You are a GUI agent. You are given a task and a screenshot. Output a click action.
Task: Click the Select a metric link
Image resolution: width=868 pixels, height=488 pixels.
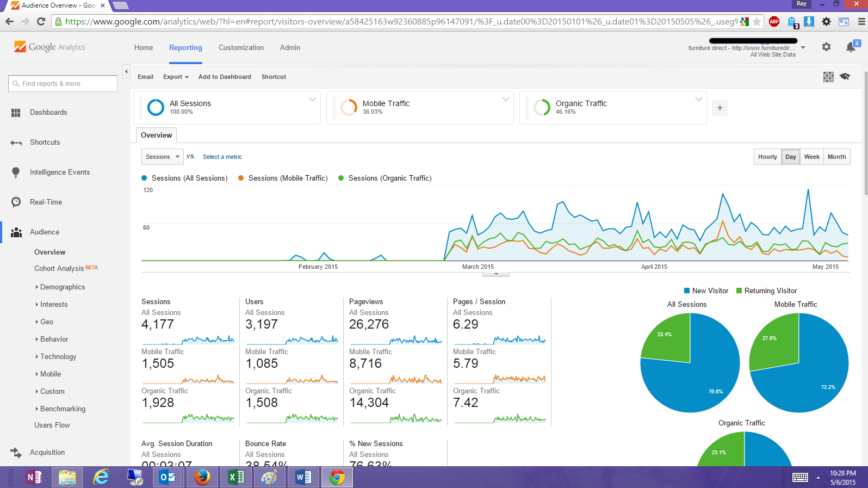[222, 157]
